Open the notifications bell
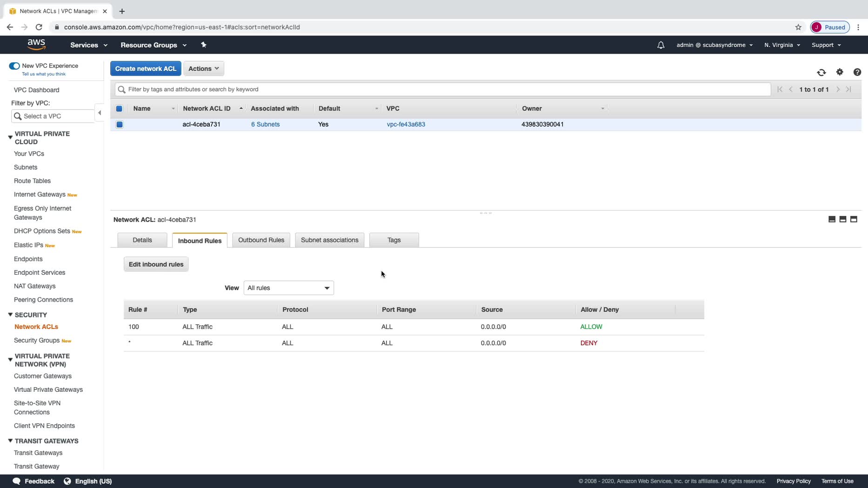868x488 pixels. tap(661, 45)
